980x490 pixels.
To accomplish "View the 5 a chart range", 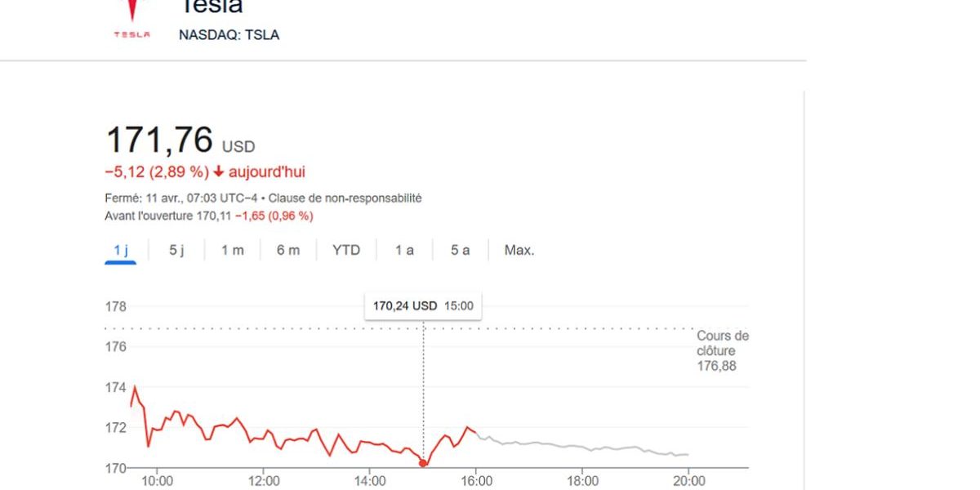I will [x=460, y=251].
